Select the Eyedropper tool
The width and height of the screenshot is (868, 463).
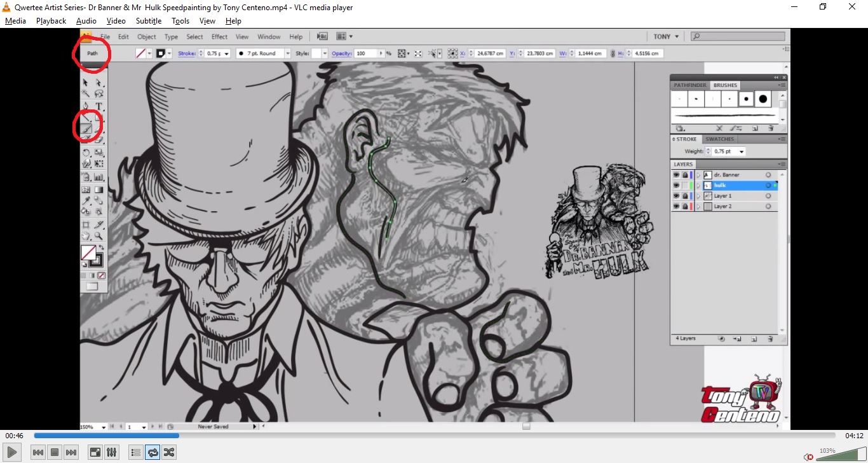[86, 200]
